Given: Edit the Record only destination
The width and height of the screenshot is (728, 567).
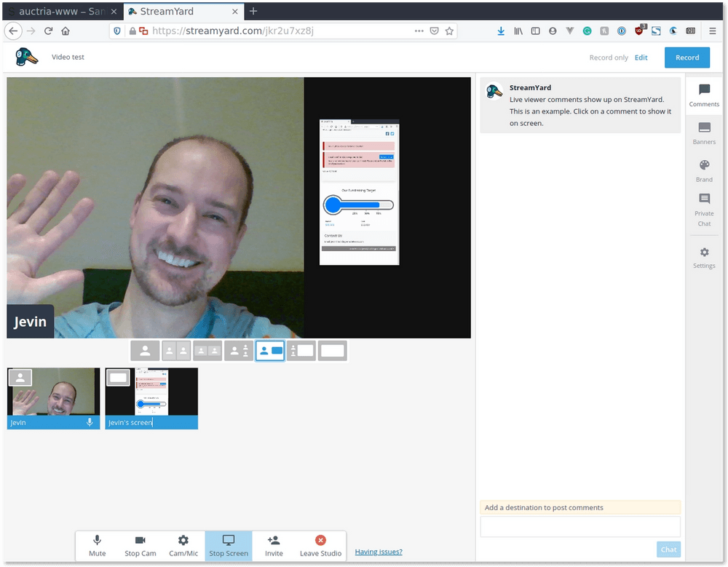Looking at the screenshot, I should click(x=641, y=58).
